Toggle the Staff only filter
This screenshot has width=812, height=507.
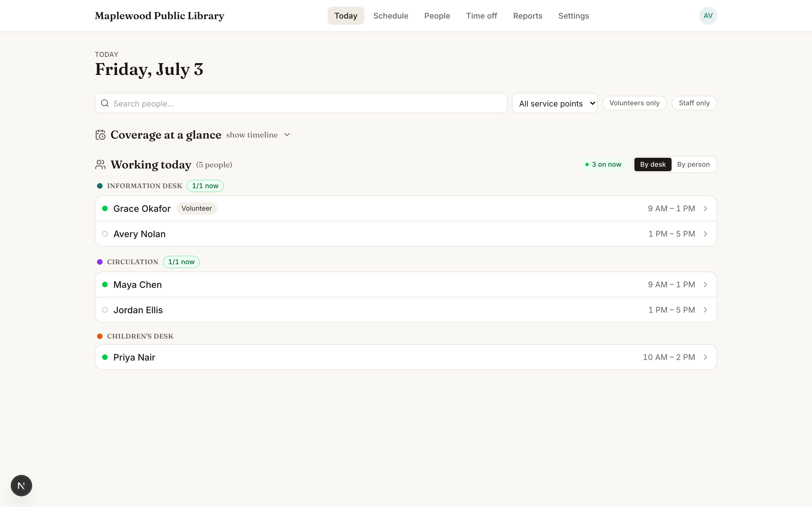(694, 103)
